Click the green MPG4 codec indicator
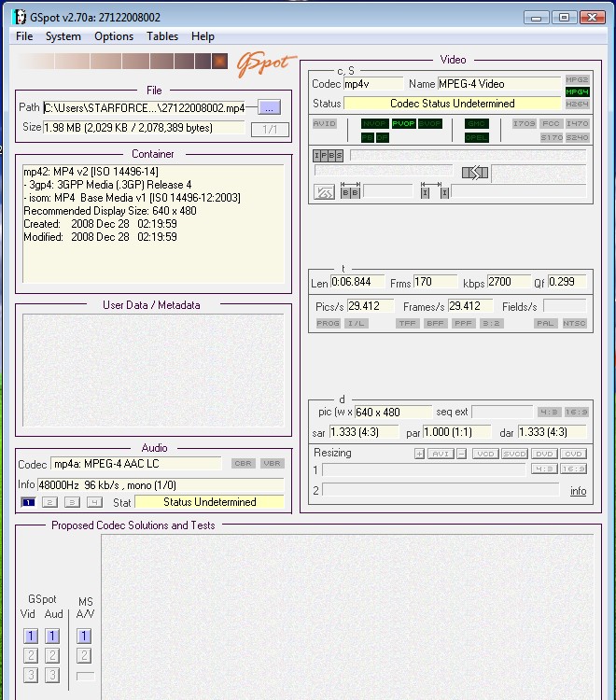Viewport: 616px width, 700px height. tap(577, 91)
